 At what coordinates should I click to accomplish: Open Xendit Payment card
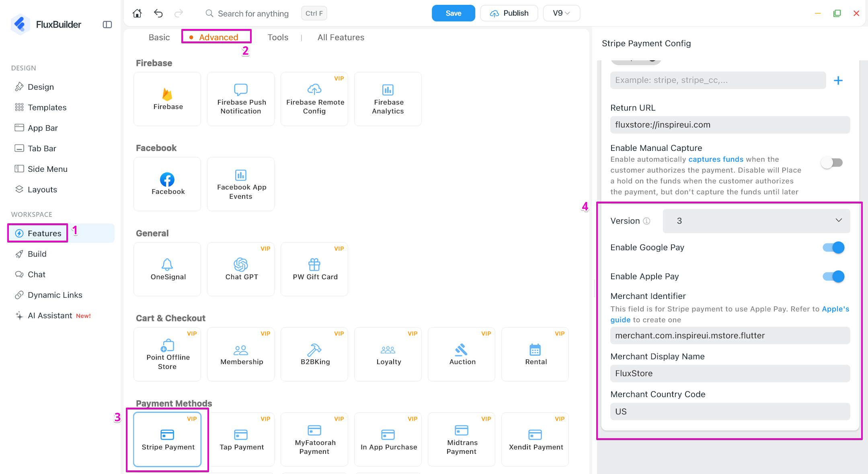[535, 439]
